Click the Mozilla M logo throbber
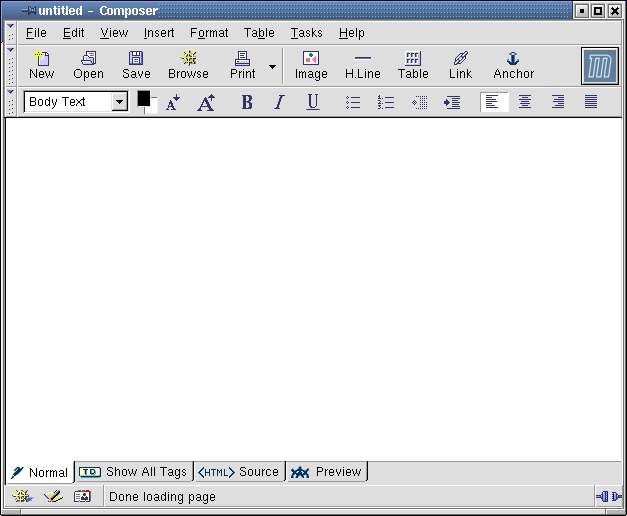This screenshot has width=627, height=516. (600, 66)
